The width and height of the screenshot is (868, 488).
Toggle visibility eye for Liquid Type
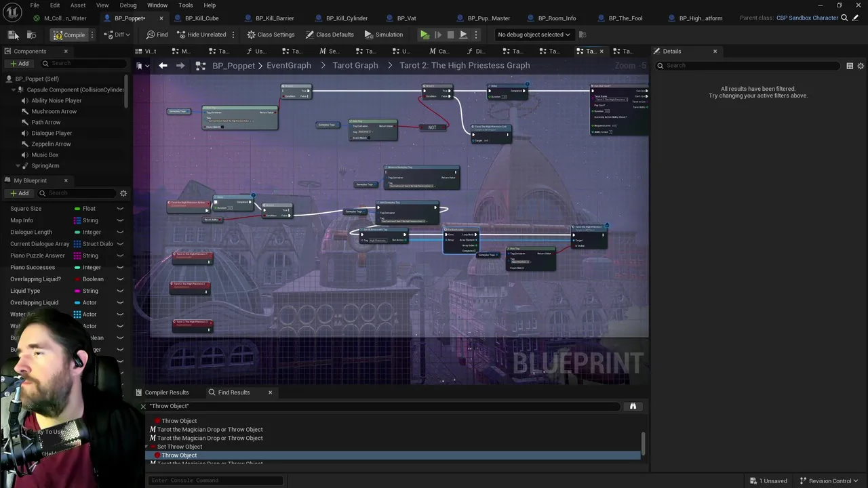120,291
